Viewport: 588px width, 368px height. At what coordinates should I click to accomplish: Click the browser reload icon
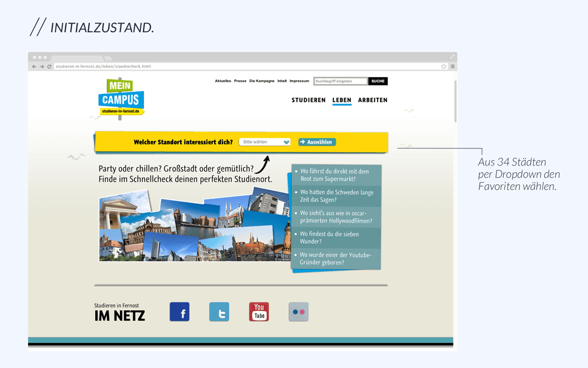49,67
